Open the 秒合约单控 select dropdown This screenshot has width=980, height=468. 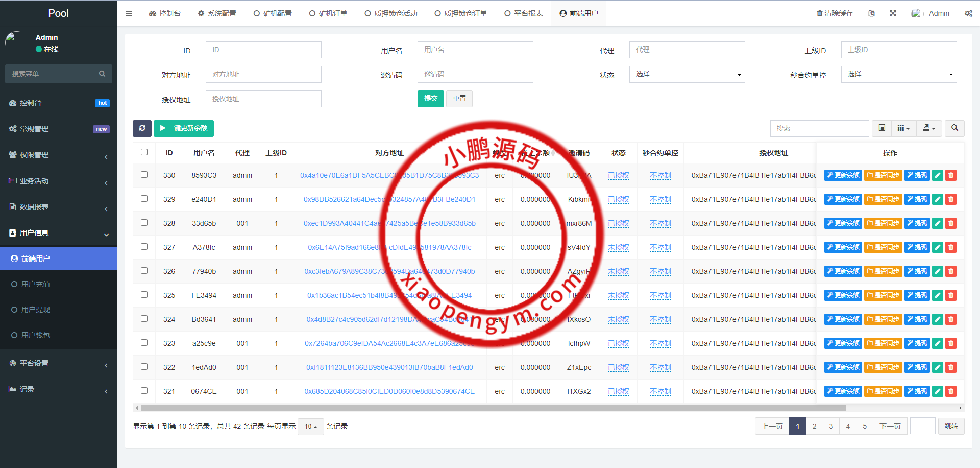coord(898,75)
